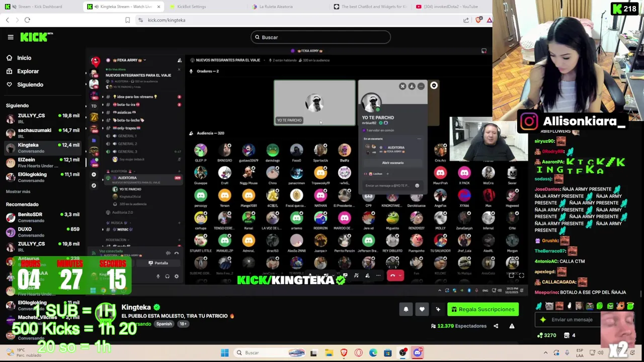Open the Kick hamburger menu

coord(11,37)
